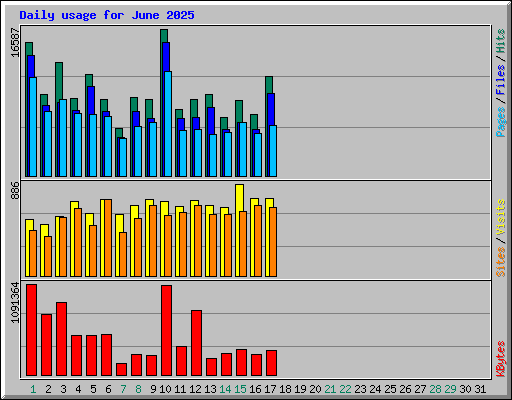Click the red KBytes bar for day 17
Image resolution: width=512 pixels, height=400 pixels.
(272, 363)
